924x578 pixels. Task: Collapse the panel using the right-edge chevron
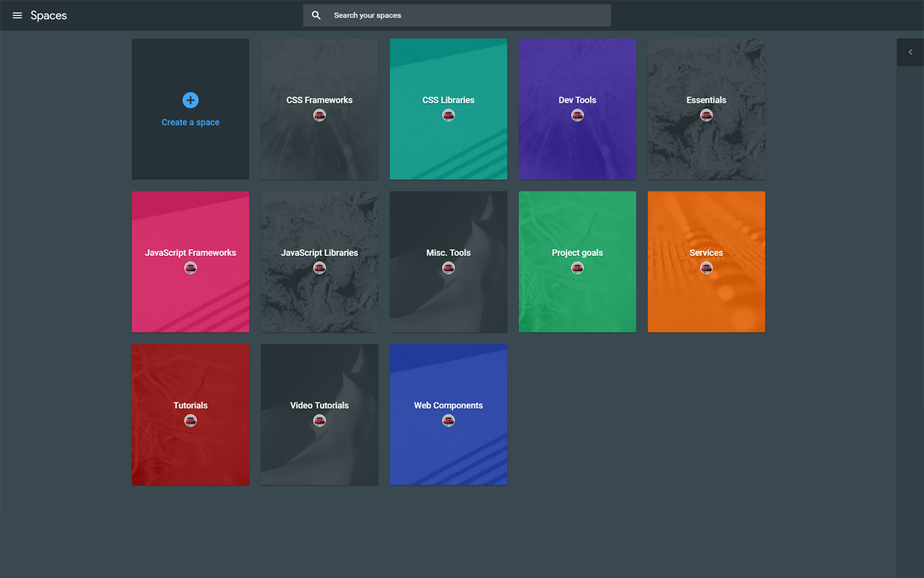pos(910,52)
